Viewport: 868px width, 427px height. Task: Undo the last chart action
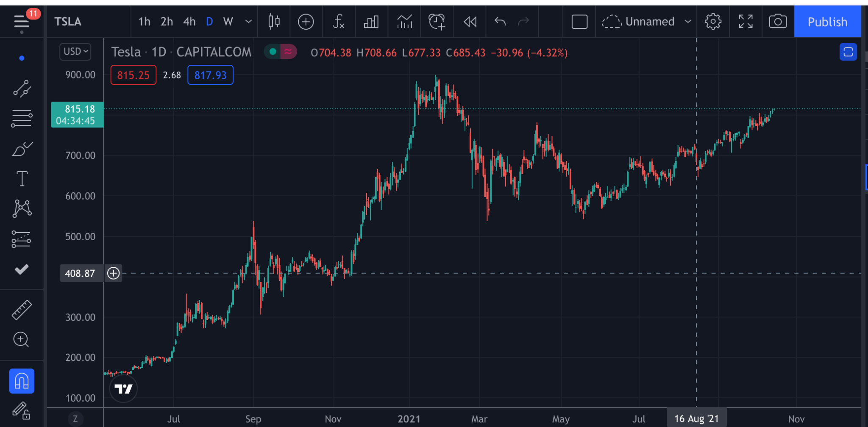click(x=500, y=22)
